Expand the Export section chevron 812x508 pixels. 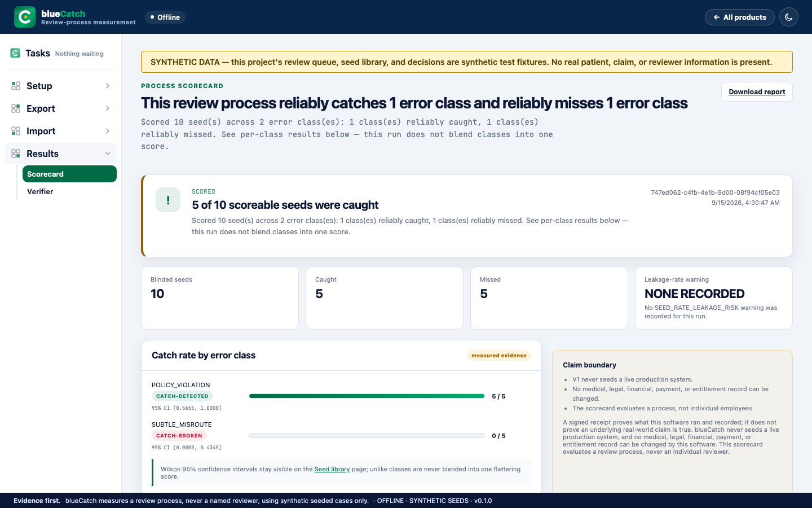pyautogui.click(x=108, y=108)
